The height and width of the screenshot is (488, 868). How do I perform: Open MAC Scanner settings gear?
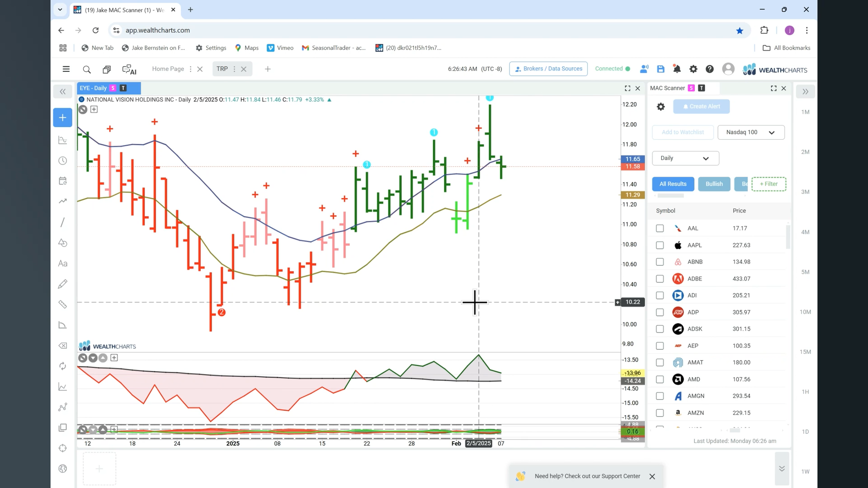coord(660,107)
